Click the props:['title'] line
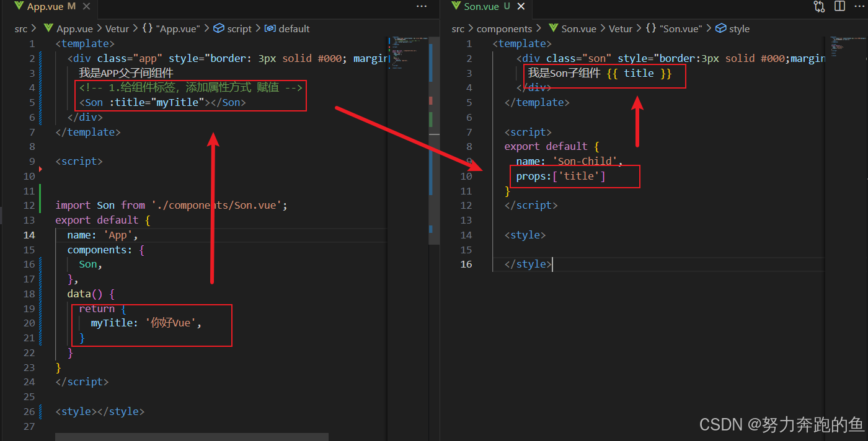868x441 pixels. [560, 177]
